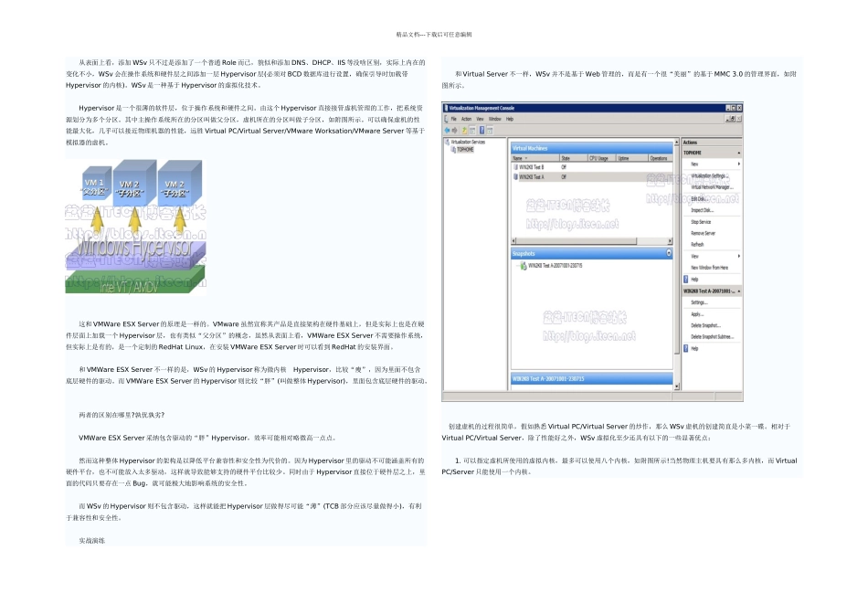Open the File menu
Viewport: 868px width, 614px height.
click(453, 119)
